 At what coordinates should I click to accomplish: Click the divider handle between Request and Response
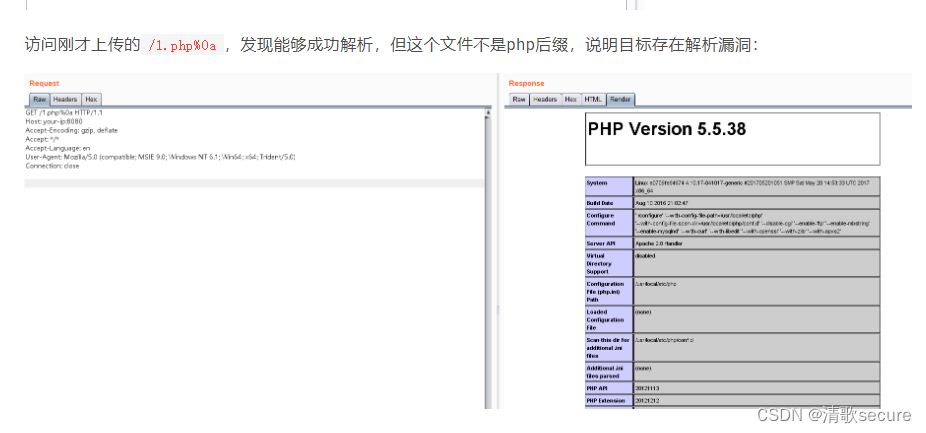click(498, 308)
